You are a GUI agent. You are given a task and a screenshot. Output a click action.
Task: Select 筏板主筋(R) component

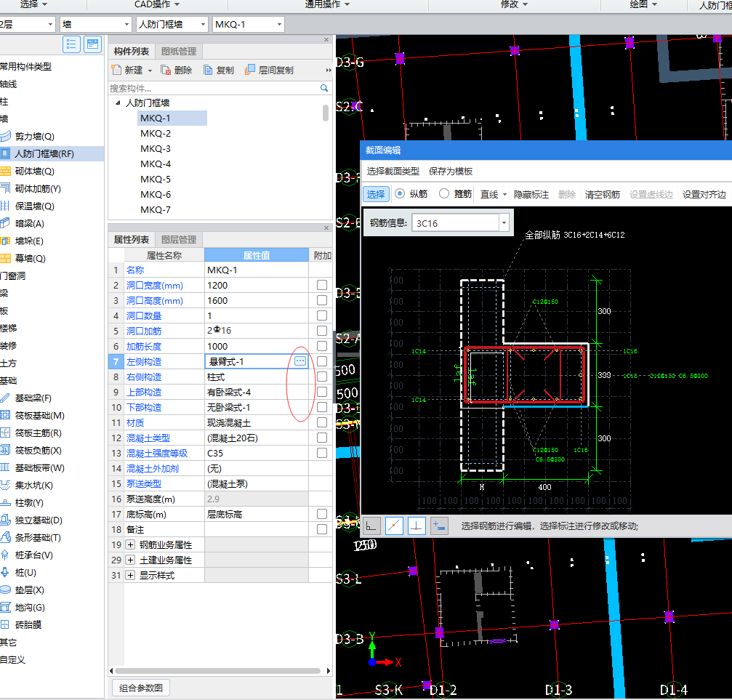click(38, 433)
